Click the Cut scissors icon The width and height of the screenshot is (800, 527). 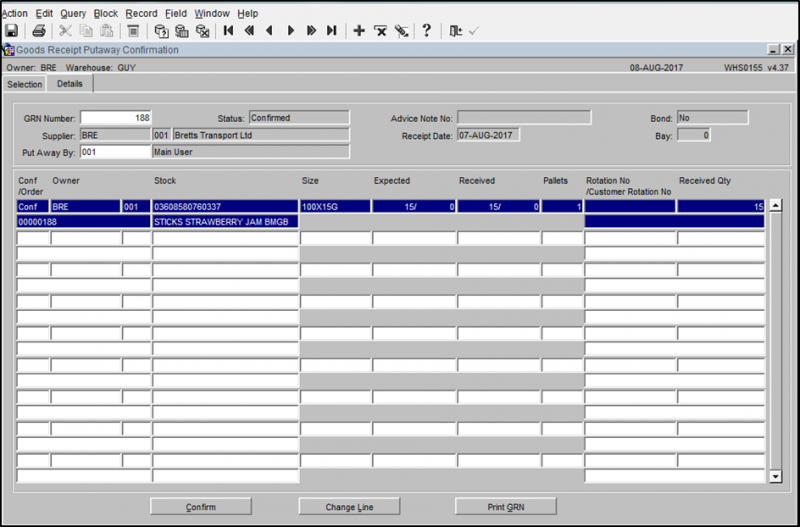coord(65,31)
